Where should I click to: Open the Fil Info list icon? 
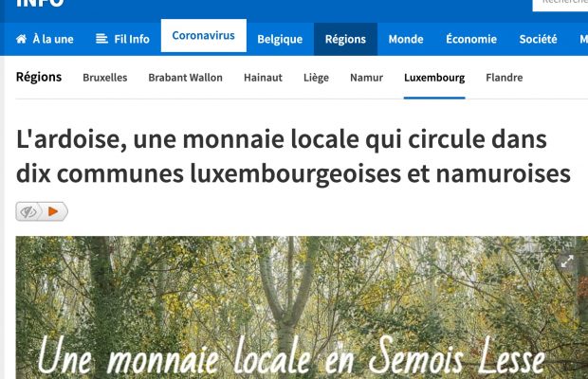[x=101, y=39]
